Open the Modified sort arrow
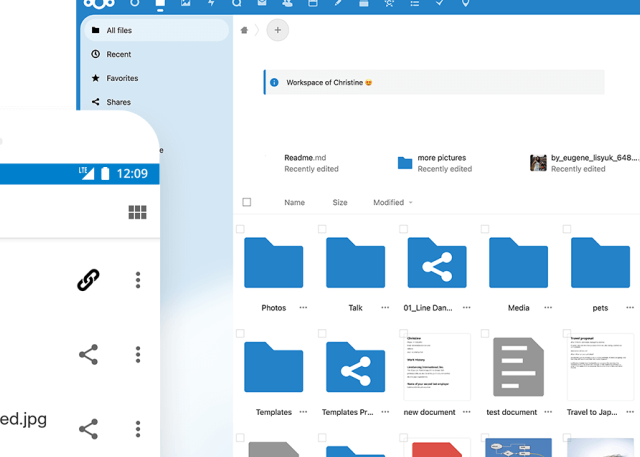Image resolution: width=640 pixels, height=457 pixels. [411, 203]
